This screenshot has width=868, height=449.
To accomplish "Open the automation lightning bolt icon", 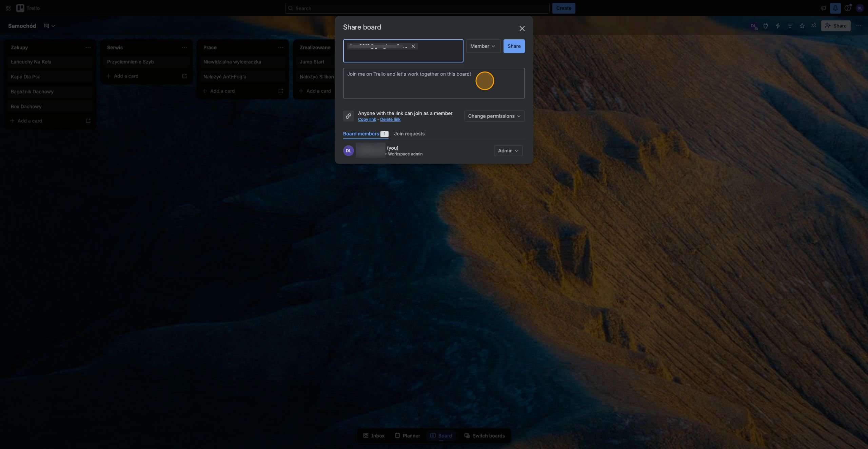I will [777, 26].
